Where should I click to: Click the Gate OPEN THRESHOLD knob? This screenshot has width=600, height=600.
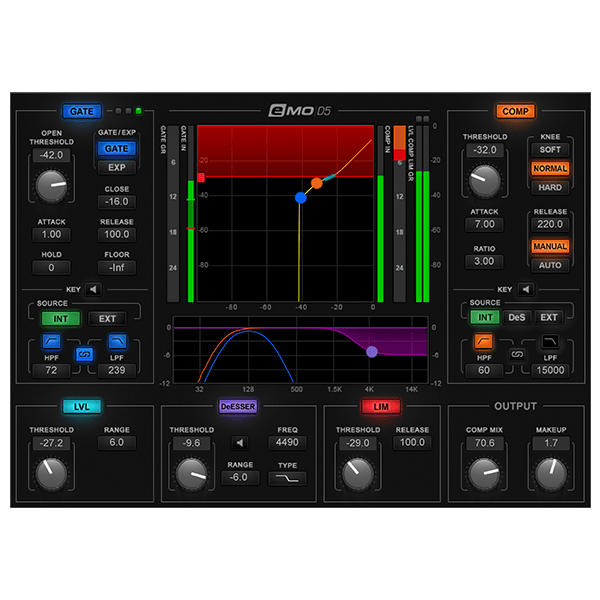tap(51, 186)
